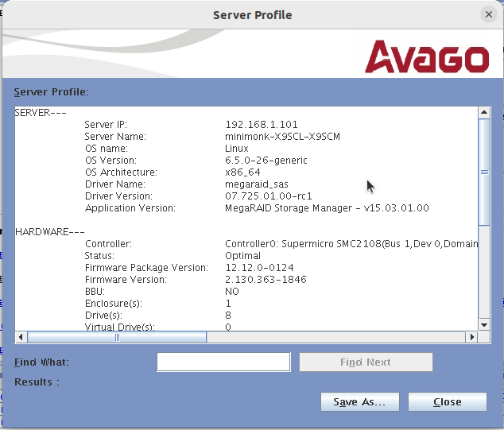Click the Find What: label

[x=42, y=362]
